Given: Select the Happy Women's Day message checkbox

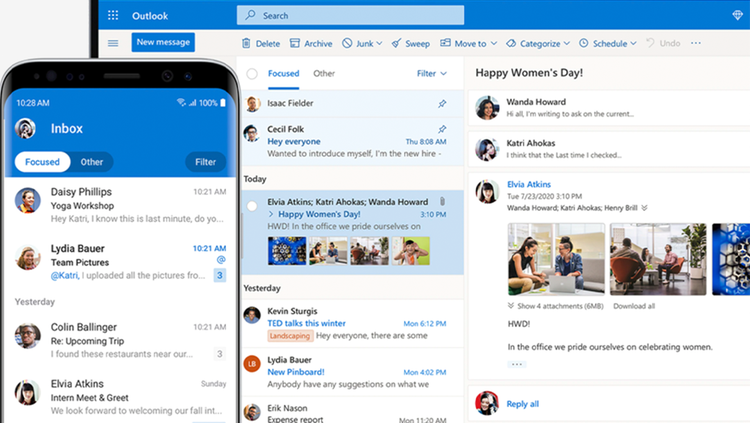Looking at the screenshot, I should click(252, 206).
